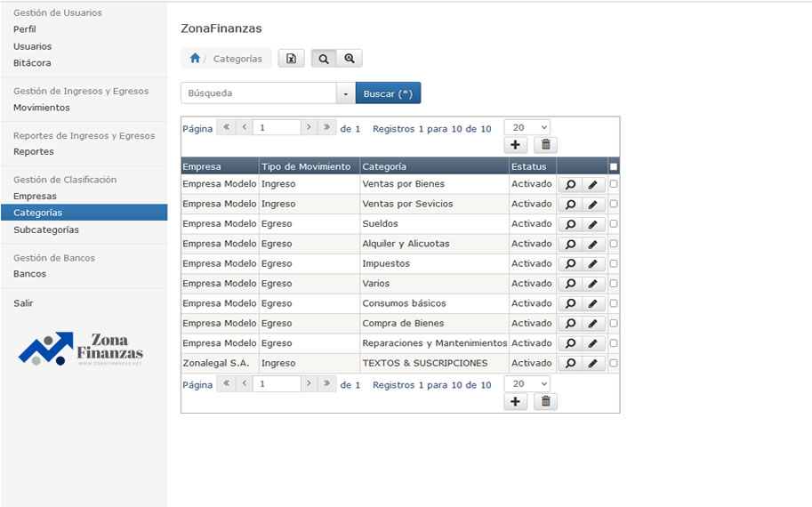Click the home icon in the breadcrumb
The image size is (812, 507).
195,59
